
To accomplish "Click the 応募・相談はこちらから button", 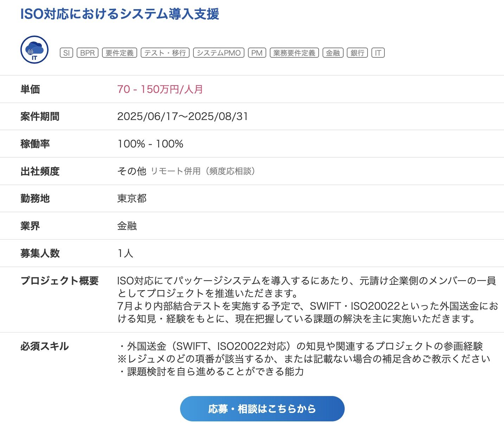I will click(262, 409).
